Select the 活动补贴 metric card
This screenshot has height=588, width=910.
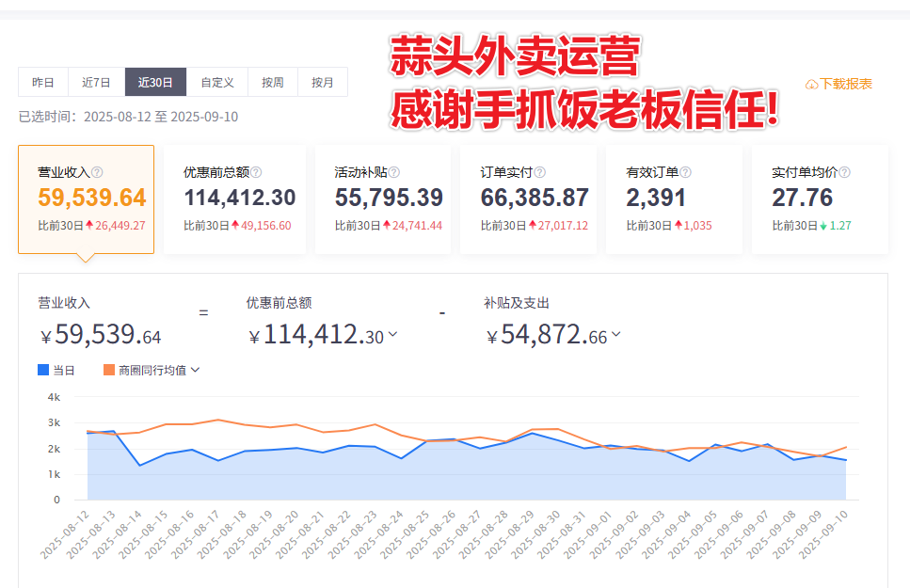coord(382,199)
